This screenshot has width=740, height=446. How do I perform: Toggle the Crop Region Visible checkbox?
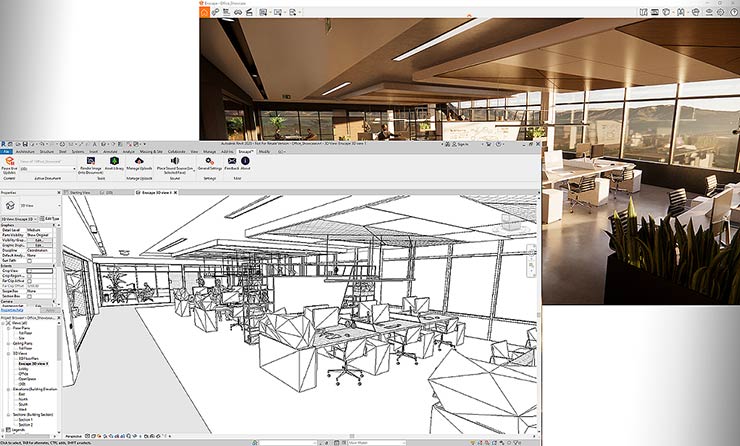tap(31, 276)
